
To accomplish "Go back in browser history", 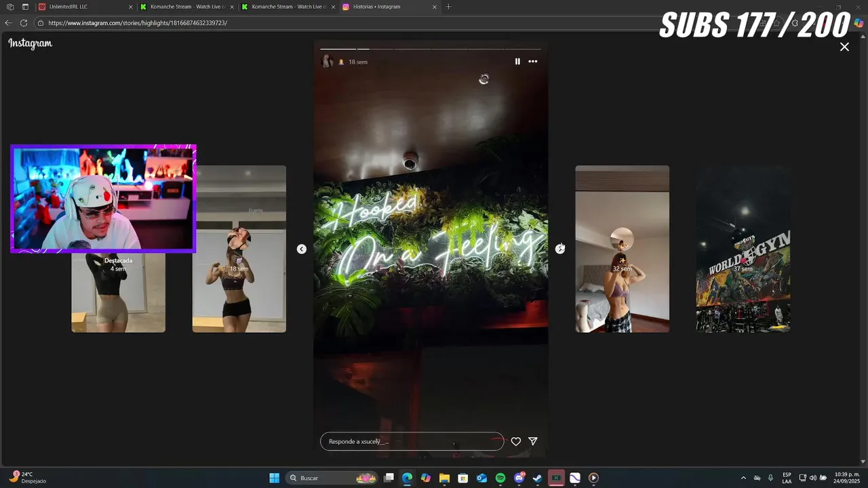I will [x=8, y=23].
